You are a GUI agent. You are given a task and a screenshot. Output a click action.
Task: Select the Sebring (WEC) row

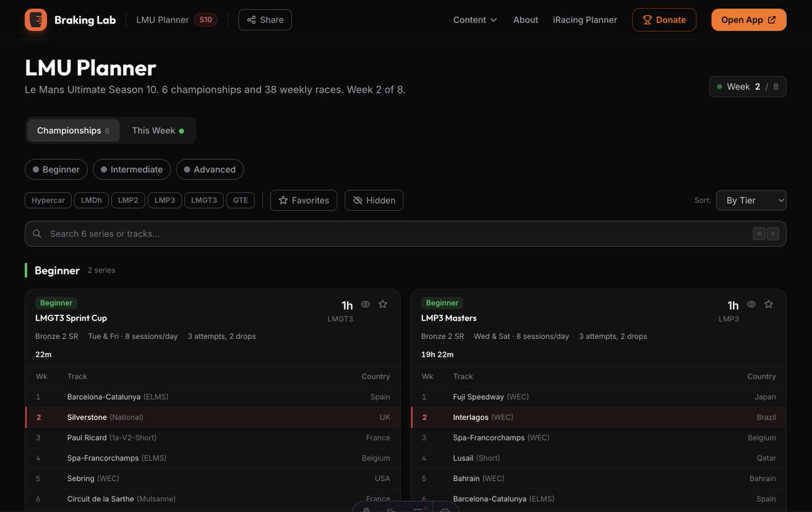tap(212, 478)
